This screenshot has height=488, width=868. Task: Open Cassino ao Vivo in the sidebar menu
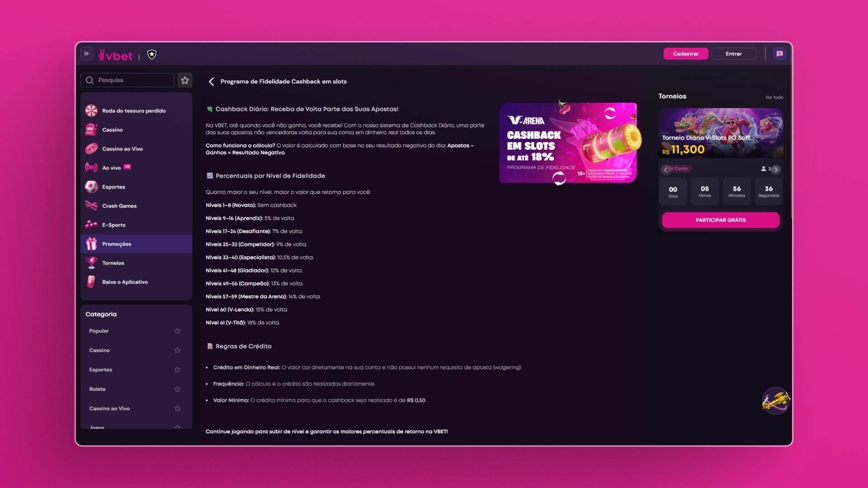click(x=136, y=149)
